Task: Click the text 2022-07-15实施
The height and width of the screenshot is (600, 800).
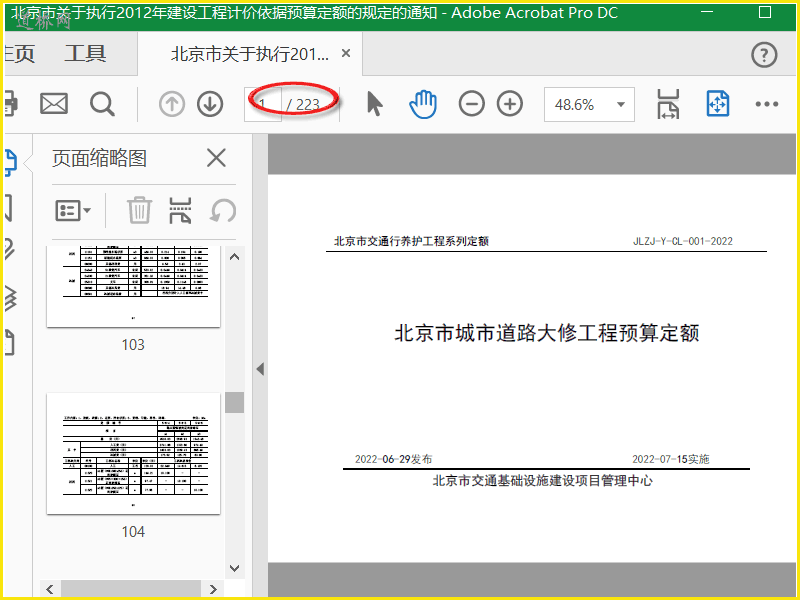Action: 671,459
